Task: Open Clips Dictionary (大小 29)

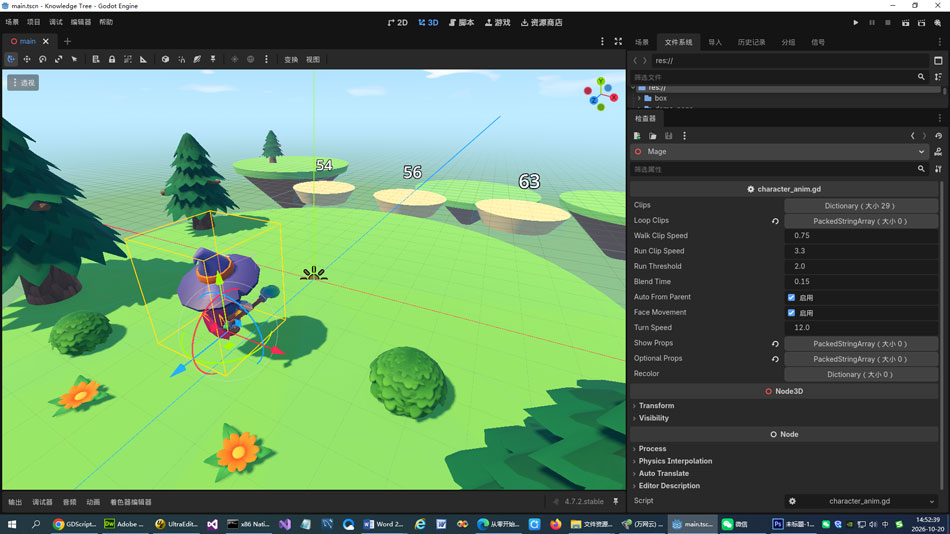Action: click(x=860, y=205)
